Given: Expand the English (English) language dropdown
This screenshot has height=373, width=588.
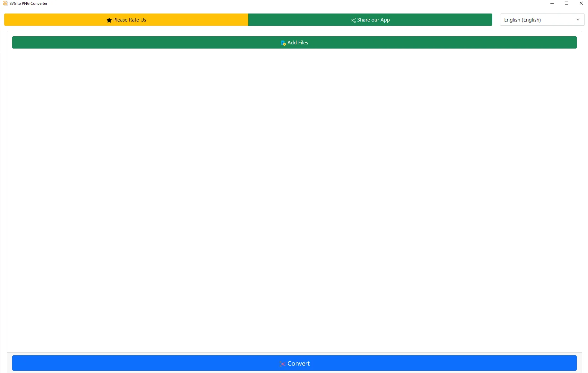Looking at the screenshot, I should pyautogui.click(x=542, y=20).
